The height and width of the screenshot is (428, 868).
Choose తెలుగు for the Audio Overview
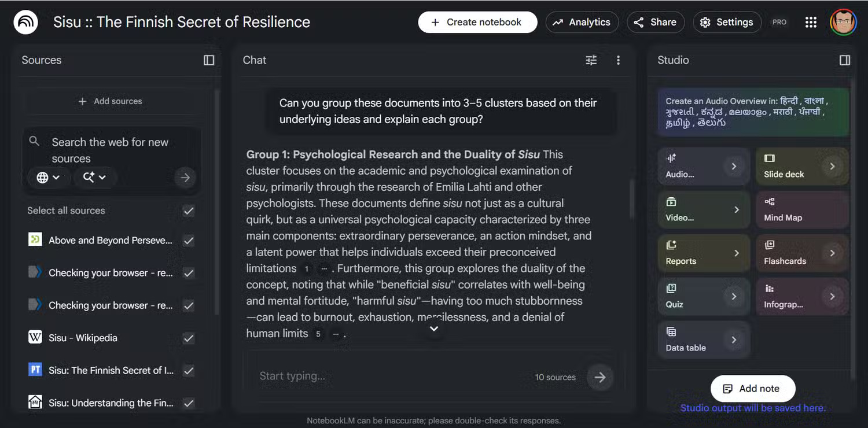coord(712,123)
